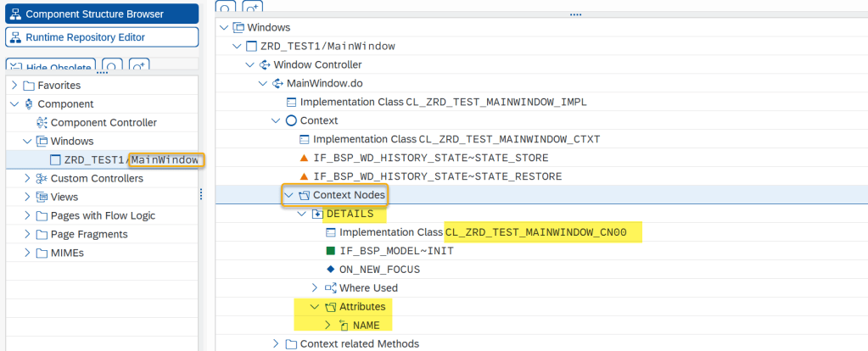Screen dimensions: 868x351
Task: Click the Context Nodes icon
Action: coord(304,195)
